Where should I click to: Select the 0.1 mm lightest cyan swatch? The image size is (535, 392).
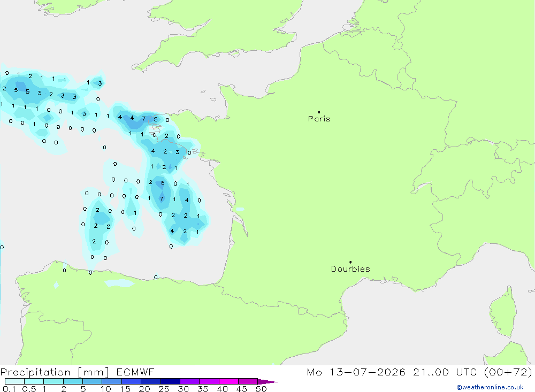pyautogui.click(x=14, y=381)
